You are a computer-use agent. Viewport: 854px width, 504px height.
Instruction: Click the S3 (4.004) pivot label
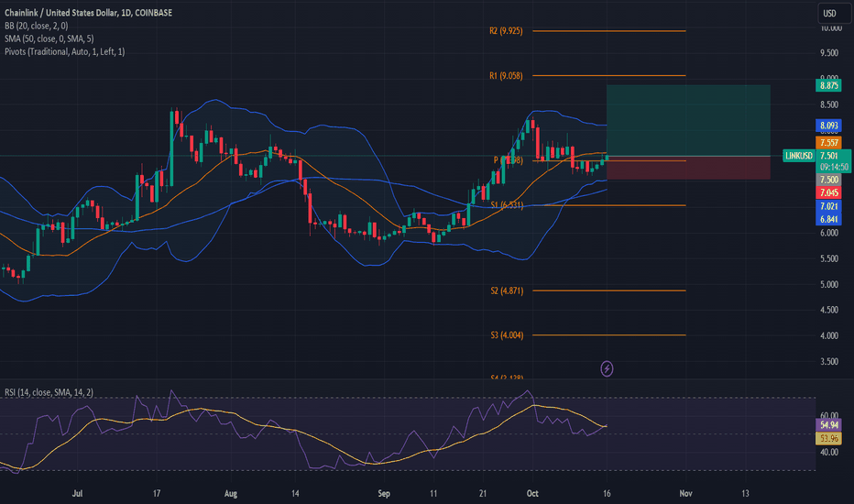coord(507,335)
